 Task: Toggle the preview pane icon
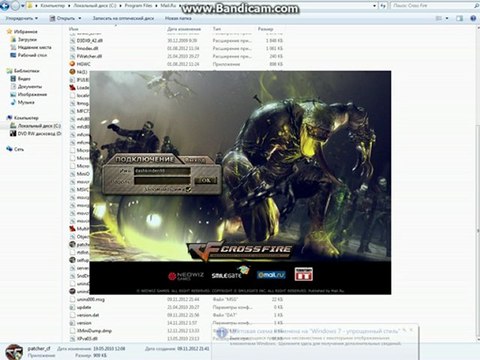pyautogui.click(x=459, y=18)
